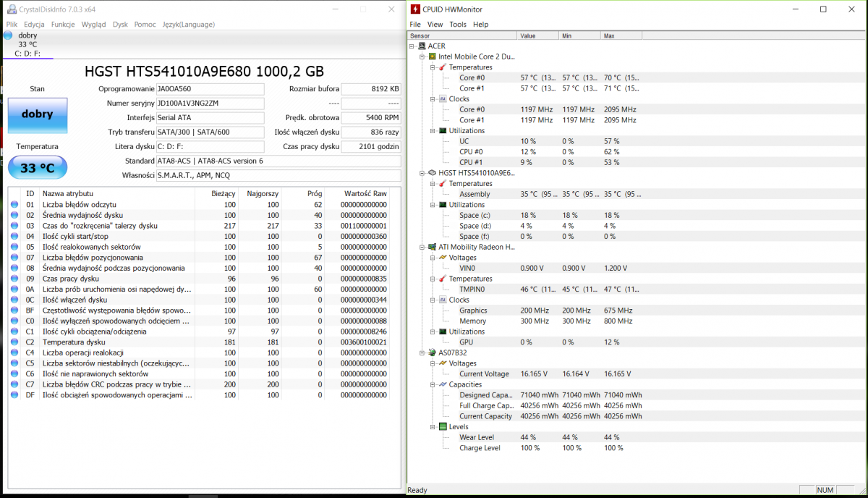This screenshot has width=868, height=498.
Task: Click the status circle for attribute C2 Temperatura dysku
Action: pos(14,342)
